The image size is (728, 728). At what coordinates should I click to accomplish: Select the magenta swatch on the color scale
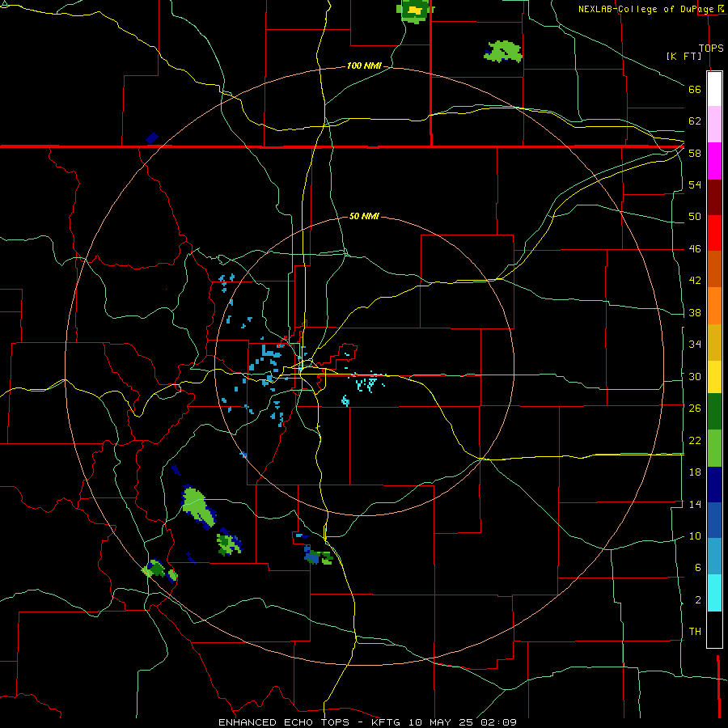pyautogui.click(x=714, y=161)
